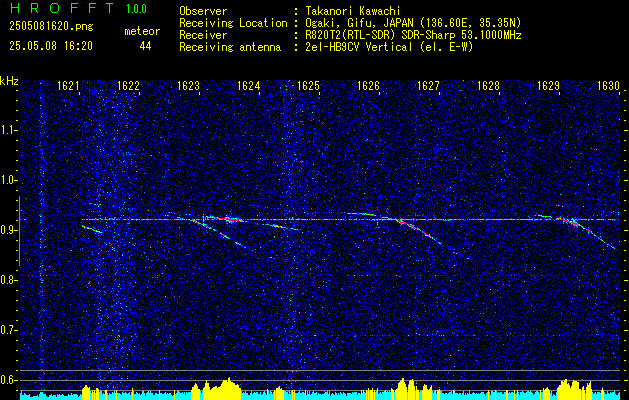Select the Ogaki, Gifu, JAPAN location text

(x=413, y=23)
